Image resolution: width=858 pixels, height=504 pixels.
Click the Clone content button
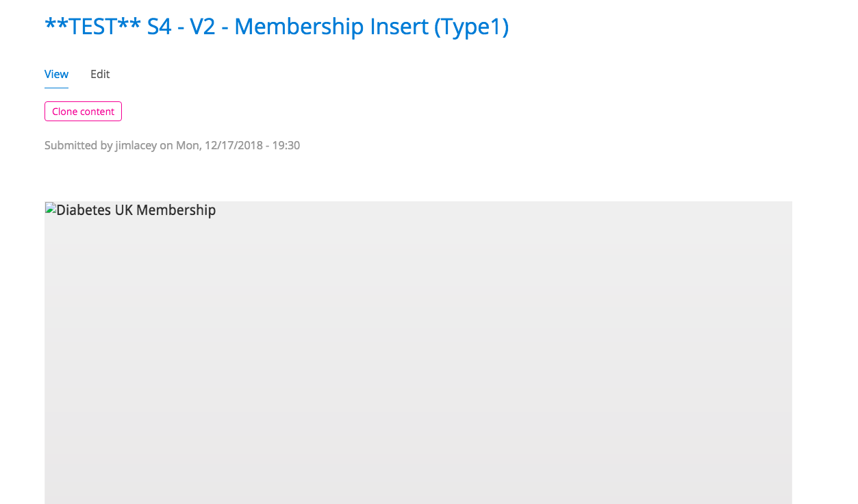(x=83, y=112)
